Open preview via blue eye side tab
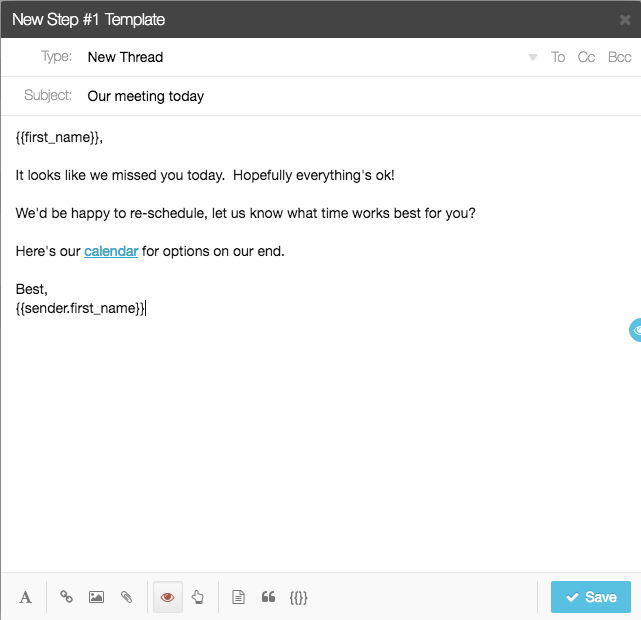Viewport: 641px width, 620px height. click(x=635, y=330)
